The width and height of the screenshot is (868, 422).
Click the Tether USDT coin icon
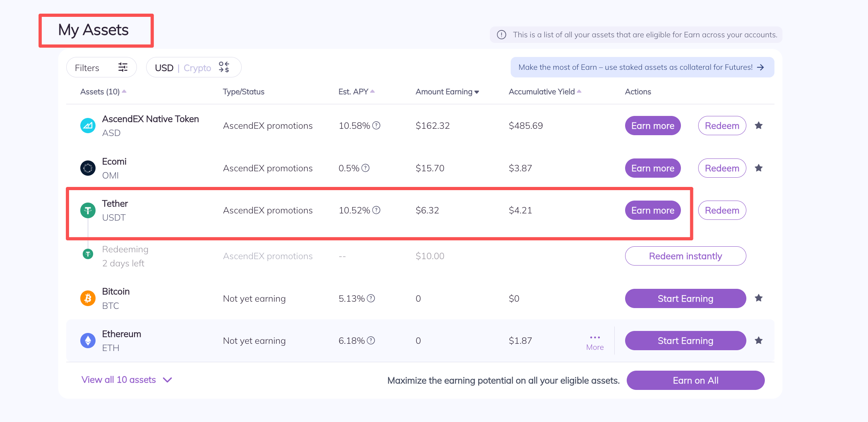pos(88,210)
